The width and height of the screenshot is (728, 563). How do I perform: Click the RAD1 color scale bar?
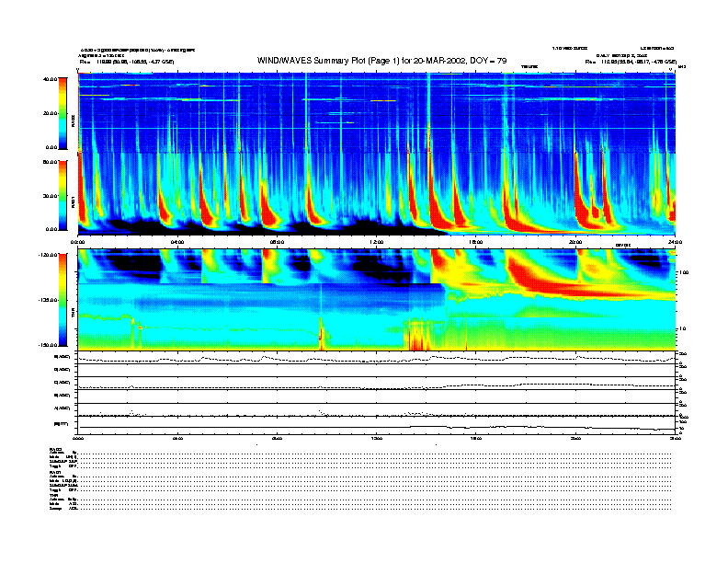(x=63, y=195)
